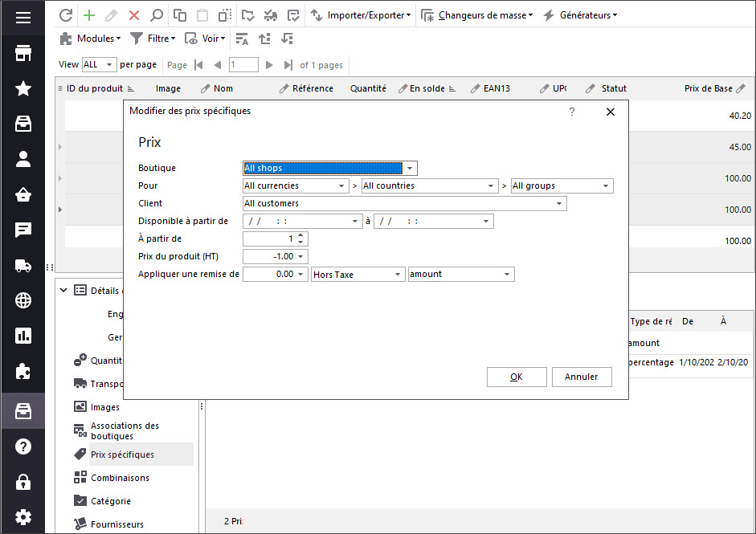This screenshot has height=534, width=756.
Task: Open the customers person icon in sidebar
Action: 23,159
